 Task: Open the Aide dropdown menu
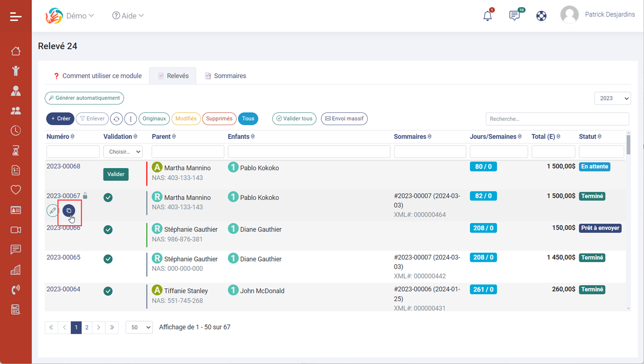(x=128, y=16)
